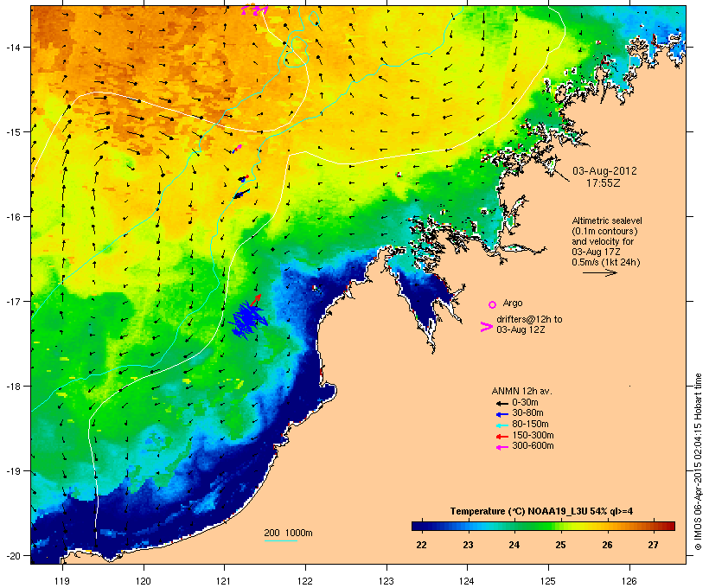
Task: Click the date text 03-Aug-2012
Action: pos(604,171)
